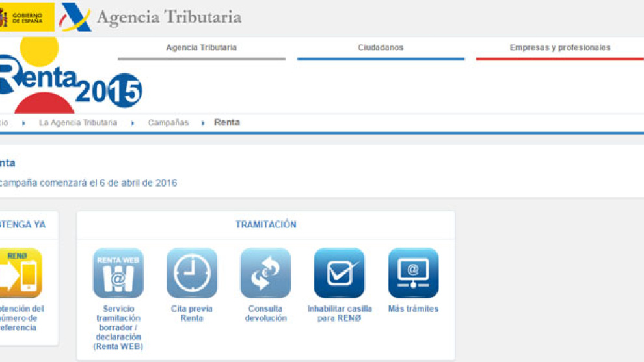Click the Inhabilitar casilla checkmark icon
644x362 pixels.
339,274
